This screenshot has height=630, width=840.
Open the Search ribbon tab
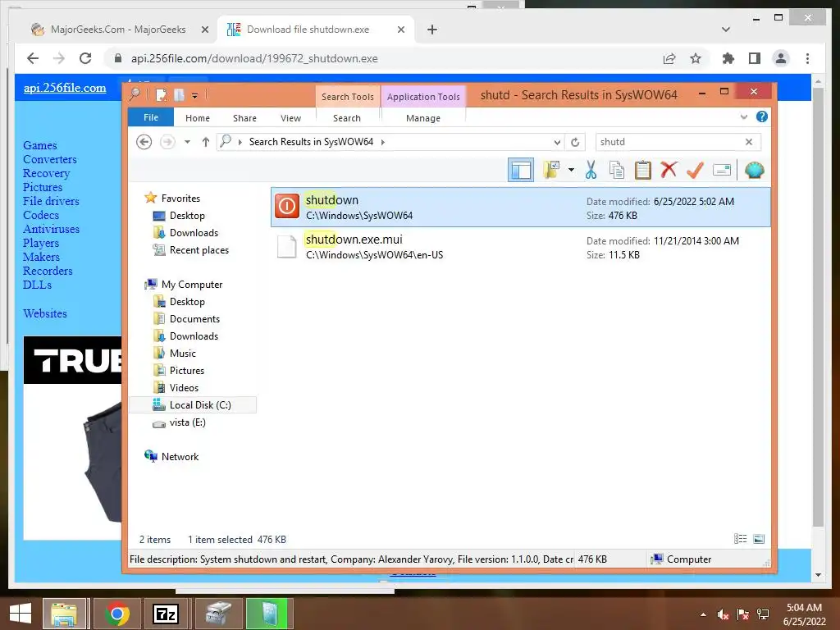(347, 118)
